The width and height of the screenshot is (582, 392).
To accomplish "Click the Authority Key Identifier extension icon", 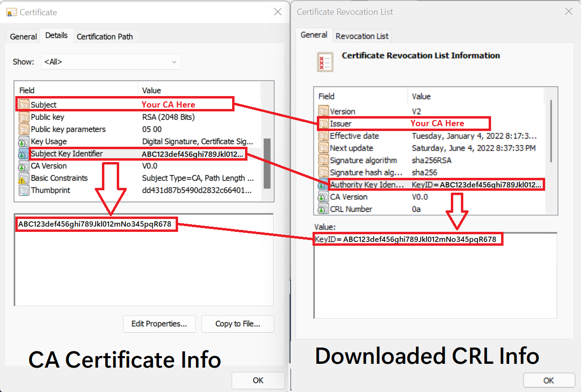I will coord(324,185).
